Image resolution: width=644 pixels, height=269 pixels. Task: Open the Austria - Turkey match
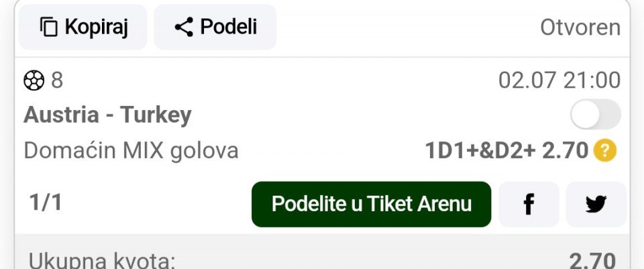(x=107, y=115)
